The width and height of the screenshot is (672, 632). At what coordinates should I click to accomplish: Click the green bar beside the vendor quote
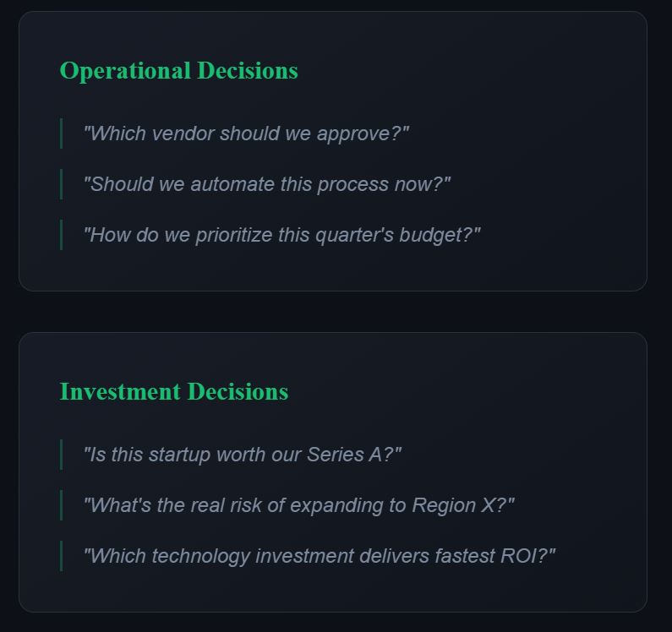point(61,133)
